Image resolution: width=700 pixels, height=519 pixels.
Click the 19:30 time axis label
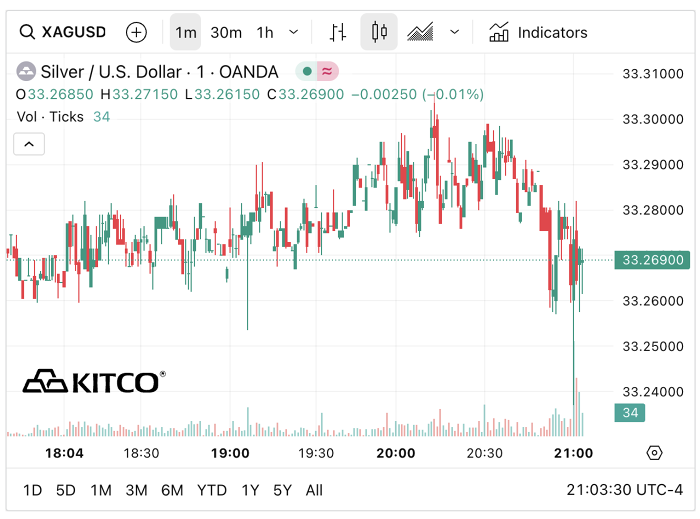click(x=316, y=453)
